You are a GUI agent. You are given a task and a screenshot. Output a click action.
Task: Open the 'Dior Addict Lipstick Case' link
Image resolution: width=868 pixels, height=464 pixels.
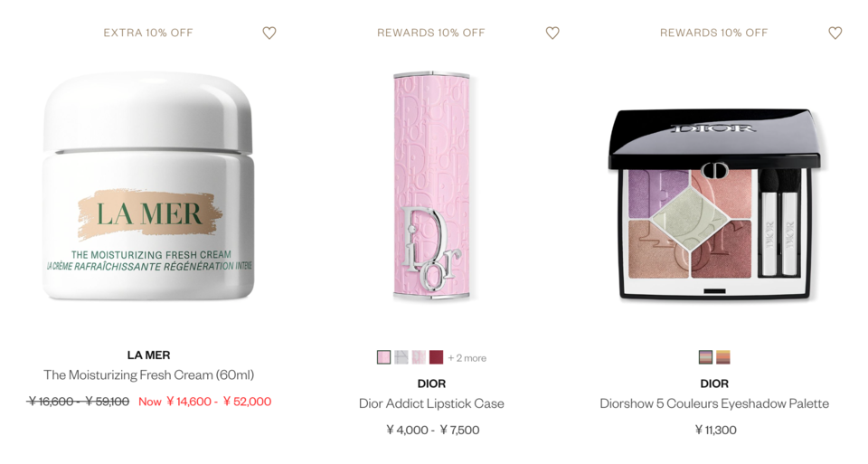point(432,403)
